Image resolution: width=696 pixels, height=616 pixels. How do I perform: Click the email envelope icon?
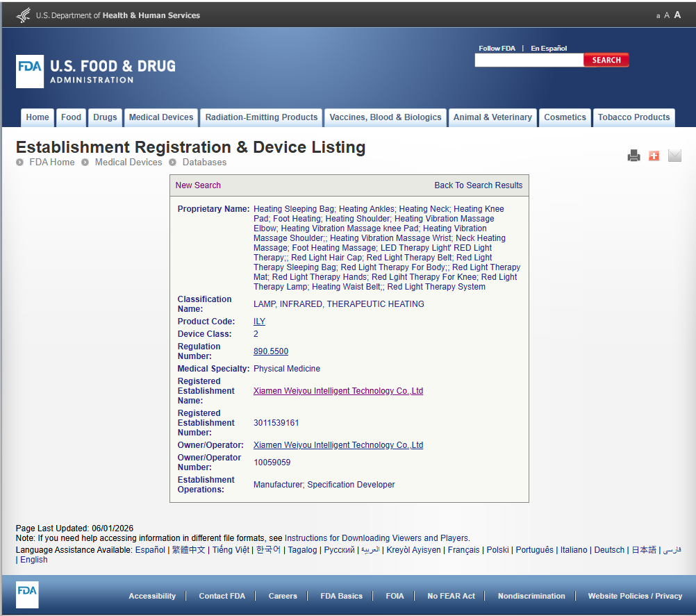point(674,156)
